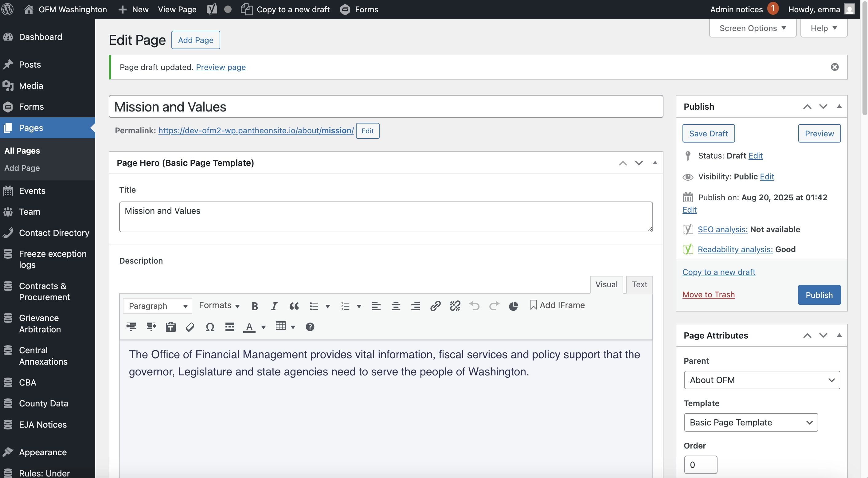
Task: Click the blue Publish button
Action: pos(819,295)
